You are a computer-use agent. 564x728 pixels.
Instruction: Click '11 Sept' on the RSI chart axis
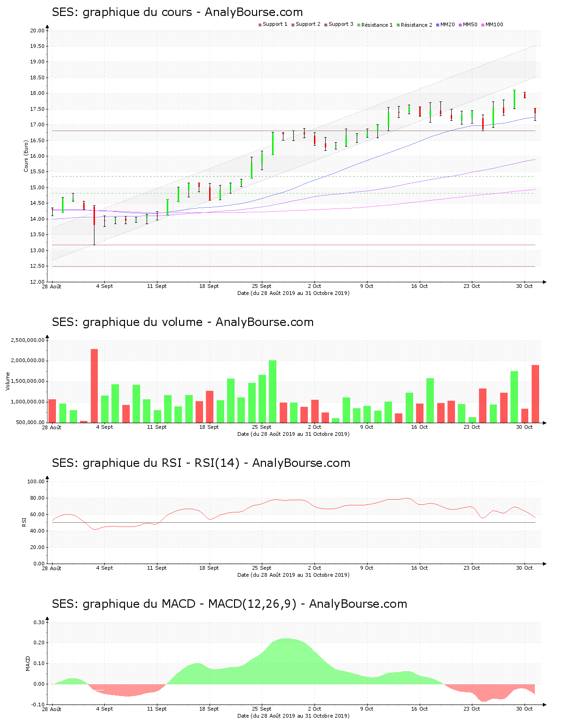(157, 568)
